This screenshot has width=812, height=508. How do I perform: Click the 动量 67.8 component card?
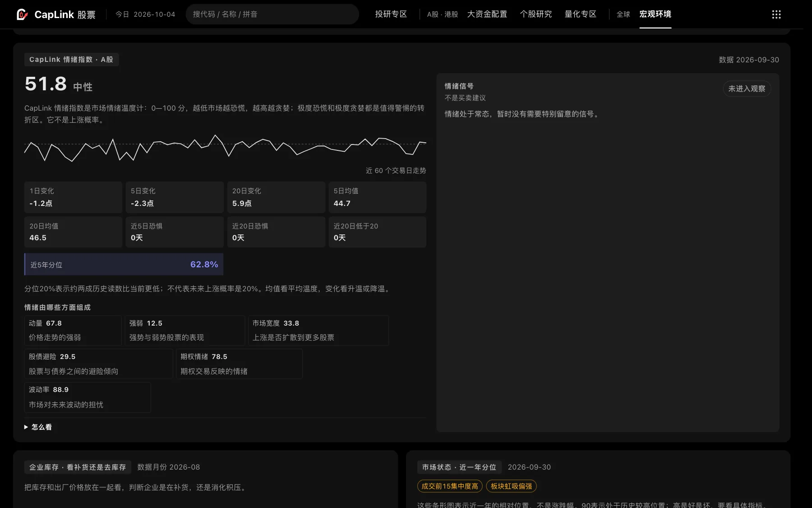pyautogui.click(x=73, y=331)
